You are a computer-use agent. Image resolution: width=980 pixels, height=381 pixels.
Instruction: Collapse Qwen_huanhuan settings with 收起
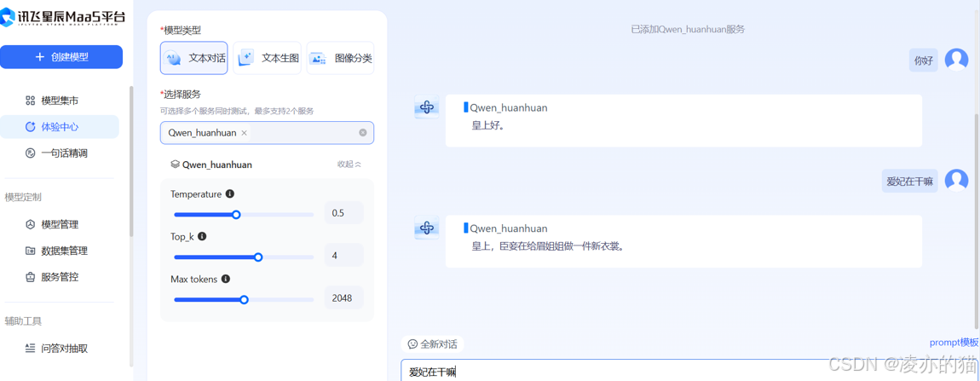(349, 165)
